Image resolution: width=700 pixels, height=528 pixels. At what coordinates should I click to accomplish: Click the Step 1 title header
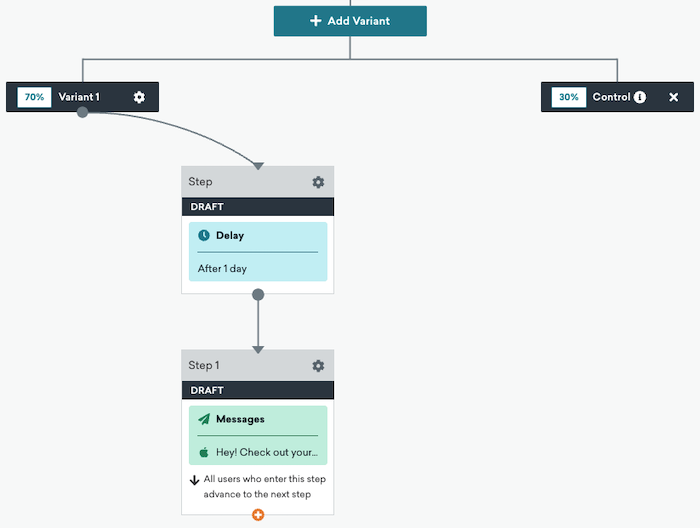coord(204,366)
